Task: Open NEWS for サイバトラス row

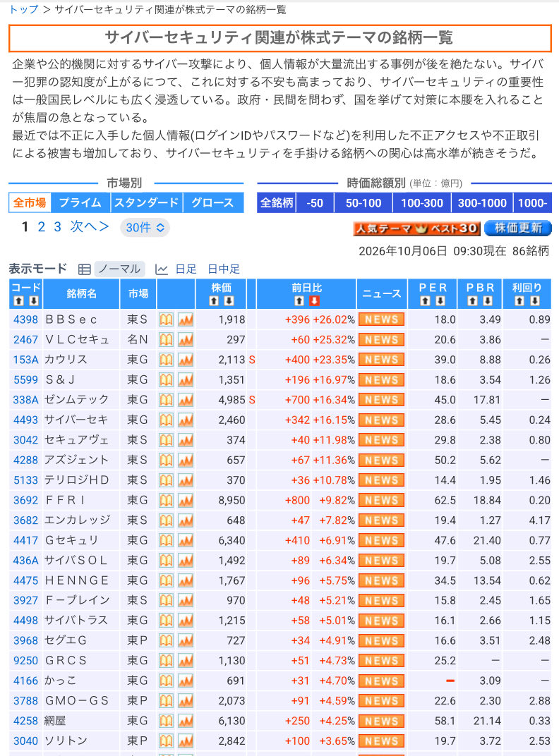Action: 381,621
